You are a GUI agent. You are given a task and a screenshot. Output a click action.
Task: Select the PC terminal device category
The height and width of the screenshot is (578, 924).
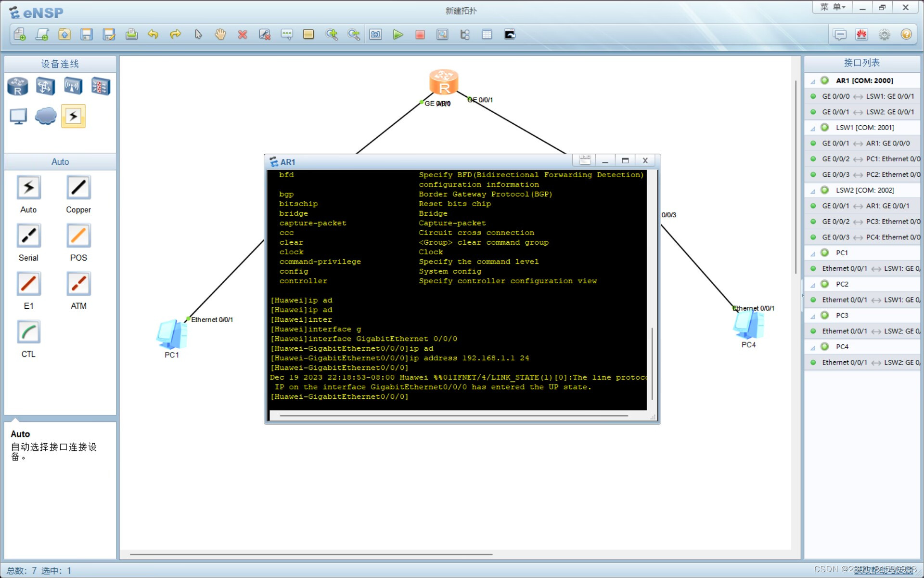pos(18,116)
